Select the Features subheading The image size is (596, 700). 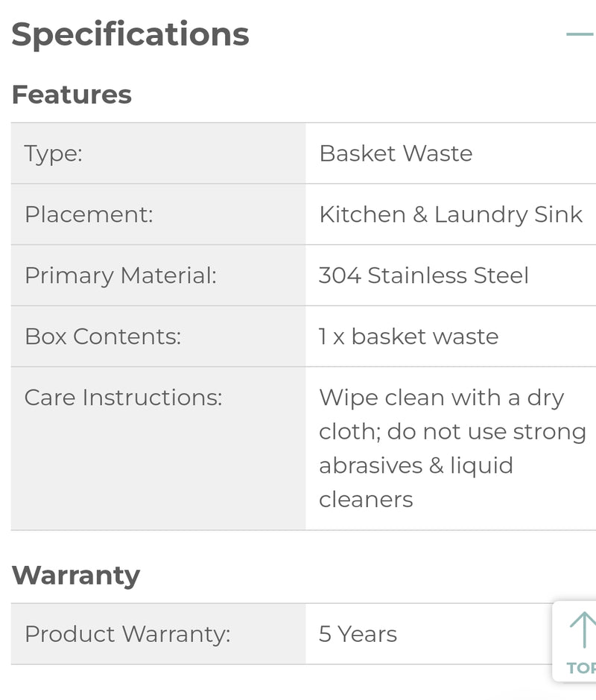point(72,95)
